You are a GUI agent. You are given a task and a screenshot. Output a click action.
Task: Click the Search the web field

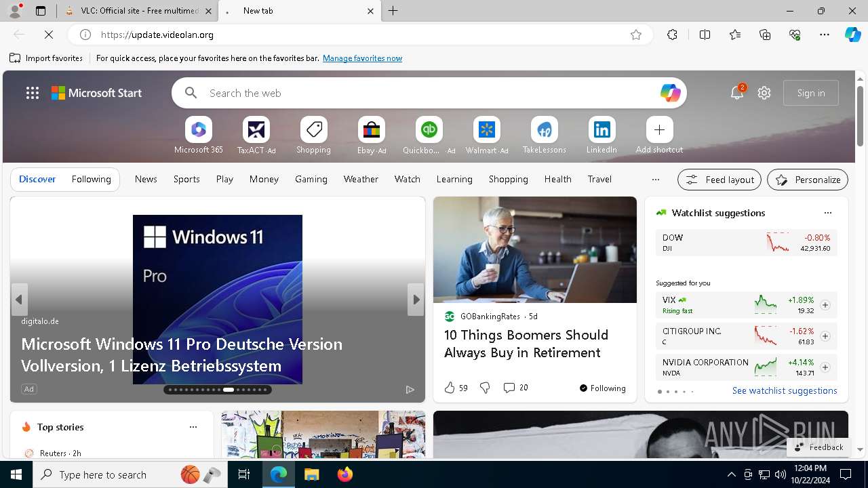[x=429, y=93]
